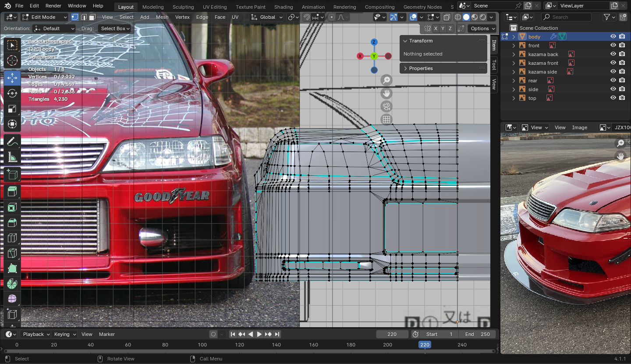The width and height of the screenshot is (631, 364).
Task: Click the play animation button
Action: tap(259, 334)
